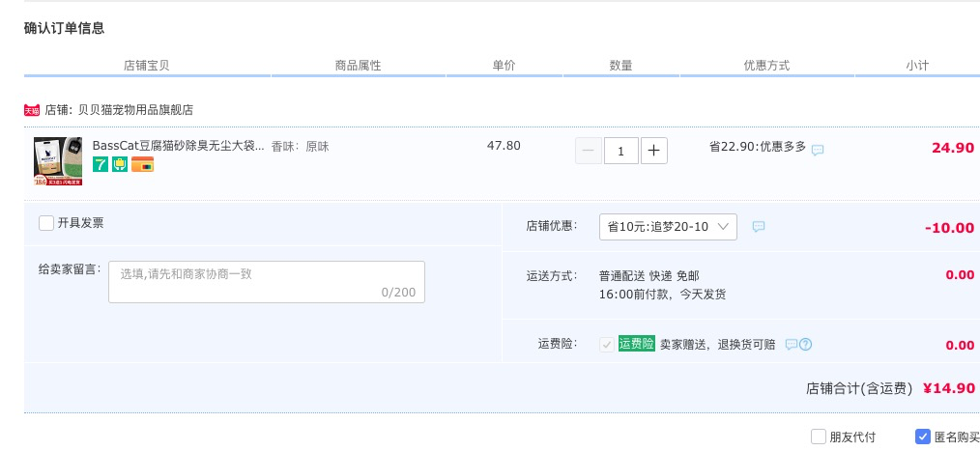The width and height of the screenshot is (980, 451).
Task: Click the 卖家赠送, 退换货可赔 text
Action: (x=717, y=344)
